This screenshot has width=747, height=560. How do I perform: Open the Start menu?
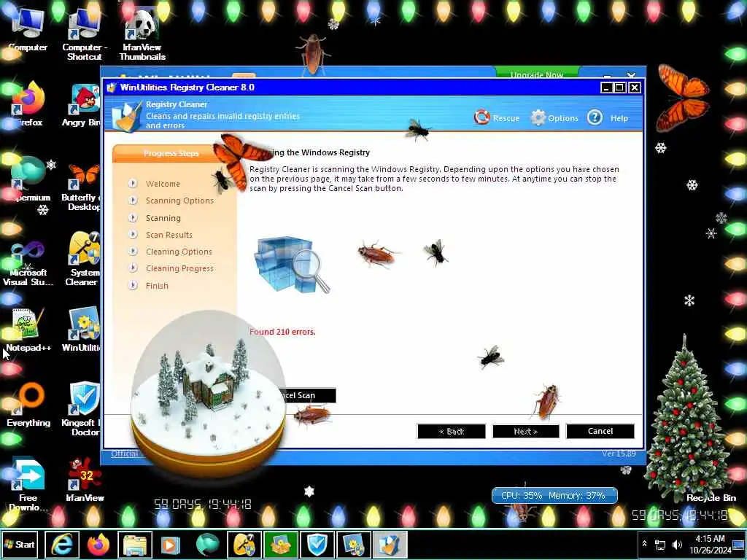(x=20, y=544)
